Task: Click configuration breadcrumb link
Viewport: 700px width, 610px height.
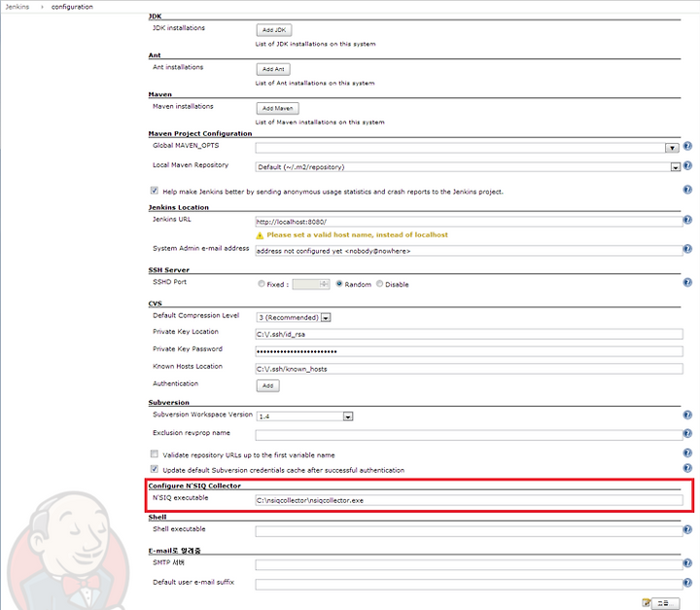Action: pos(72,7)
